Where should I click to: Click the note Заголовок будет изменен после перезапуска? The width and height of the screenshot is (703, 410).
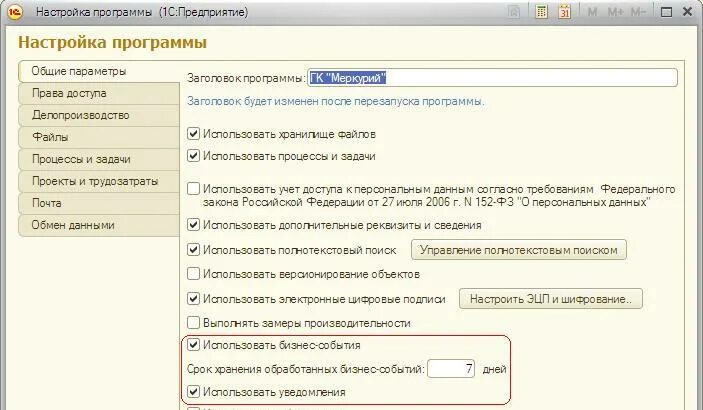[x=336, y=101]
